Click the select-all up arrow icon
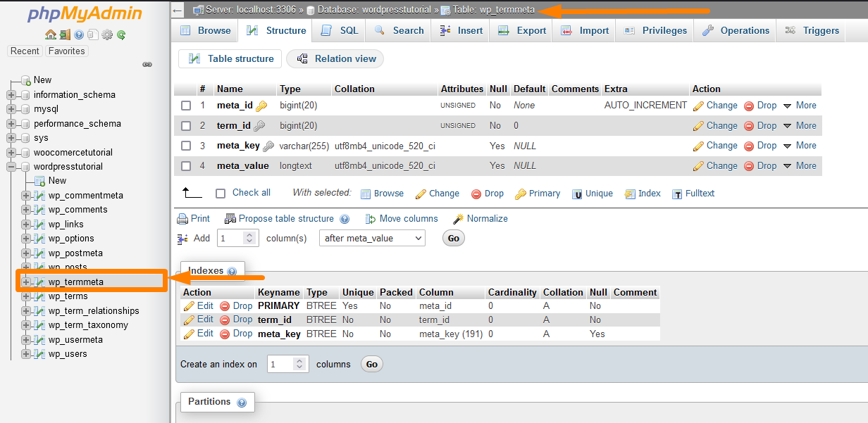The width and height of the screenshot is (868, 423). pos(192,192)
